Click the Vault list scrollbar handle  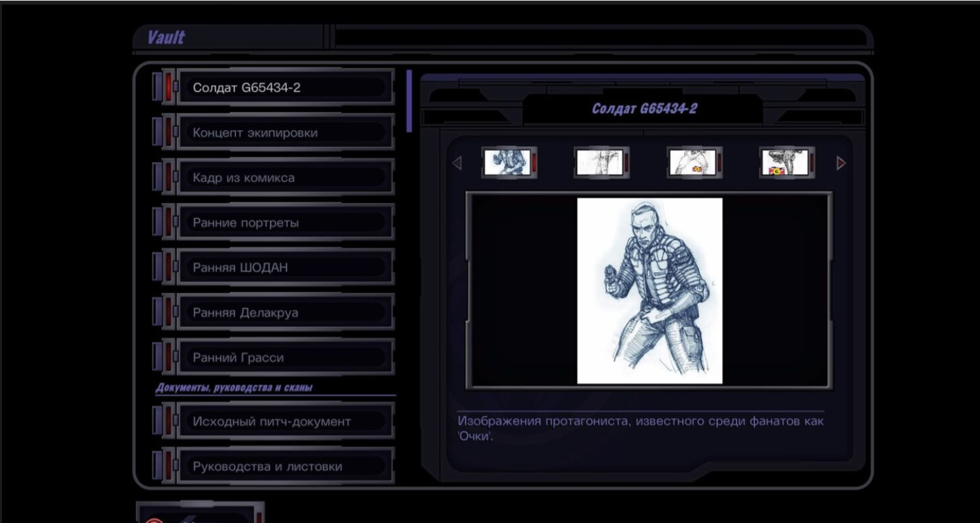coord(409,101)
